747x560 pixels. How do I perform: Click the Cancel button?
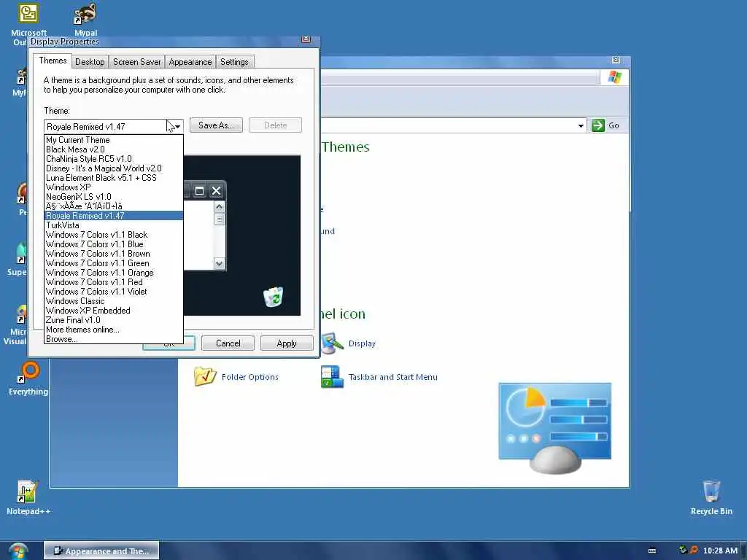(228, 343)
